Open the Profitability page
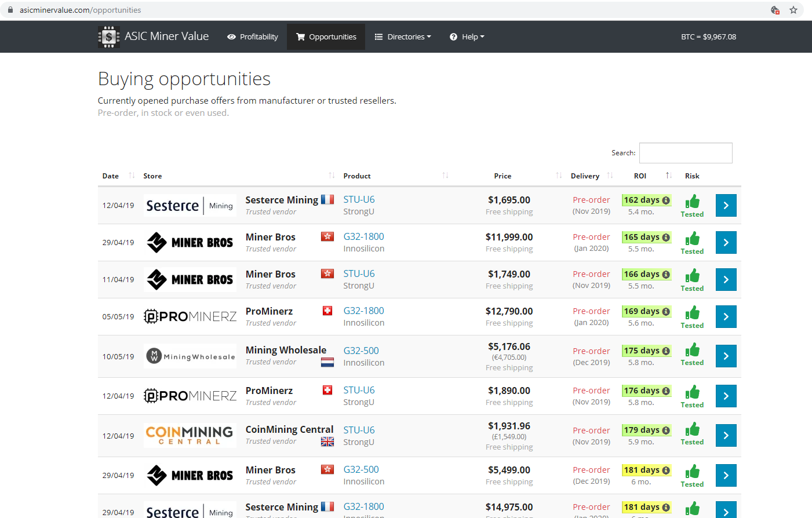 pos(253,37)
